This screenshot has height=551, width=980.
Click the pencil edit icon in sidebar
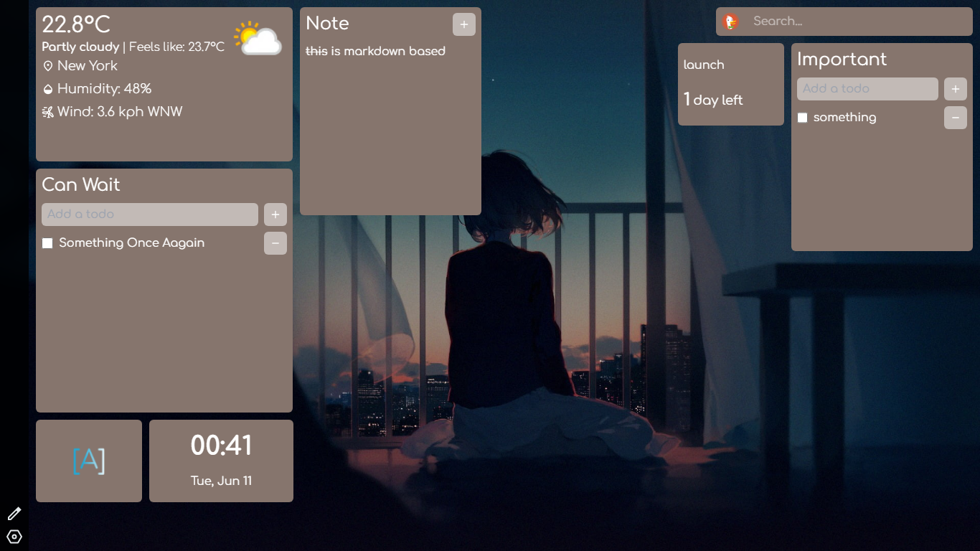click(x=14, y=514)
